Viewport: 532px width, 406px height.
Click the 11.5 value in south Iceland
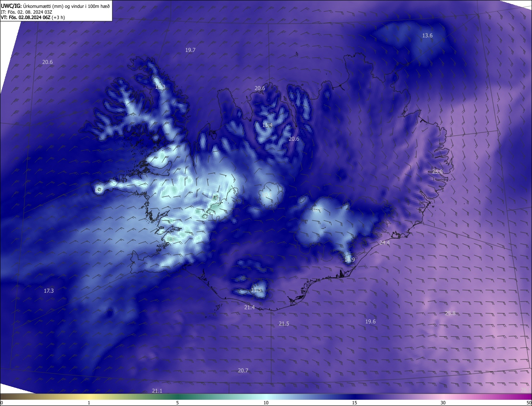256,290
